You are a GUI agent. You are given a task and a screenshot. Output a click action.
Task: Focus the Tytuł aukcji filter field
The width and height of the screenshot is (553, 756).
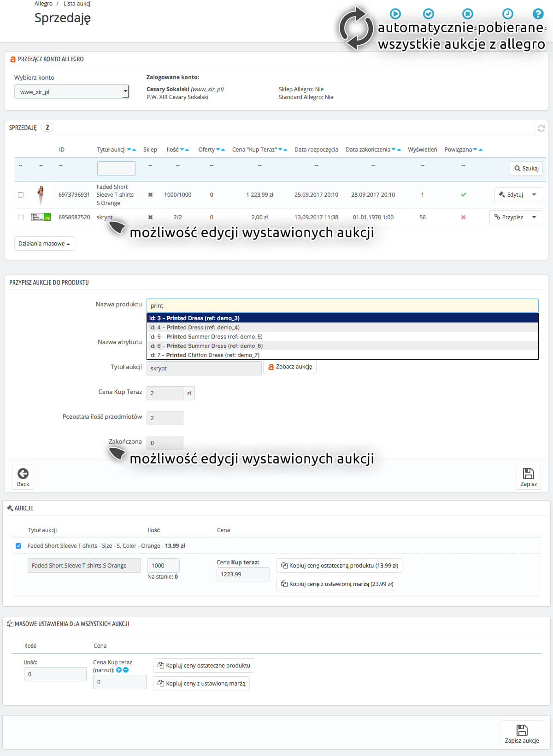pyautogui.click(x=117, y=168)
